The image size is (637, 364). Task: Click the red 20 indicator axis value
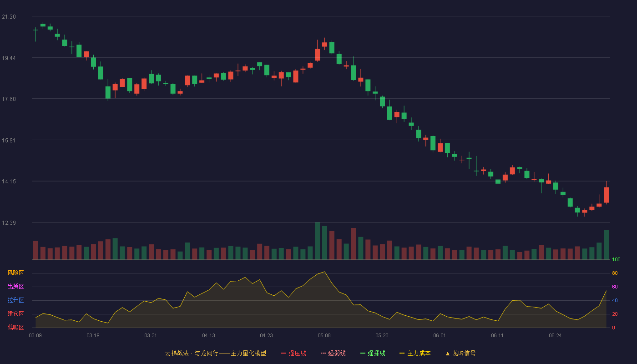[x=615, y=314]
